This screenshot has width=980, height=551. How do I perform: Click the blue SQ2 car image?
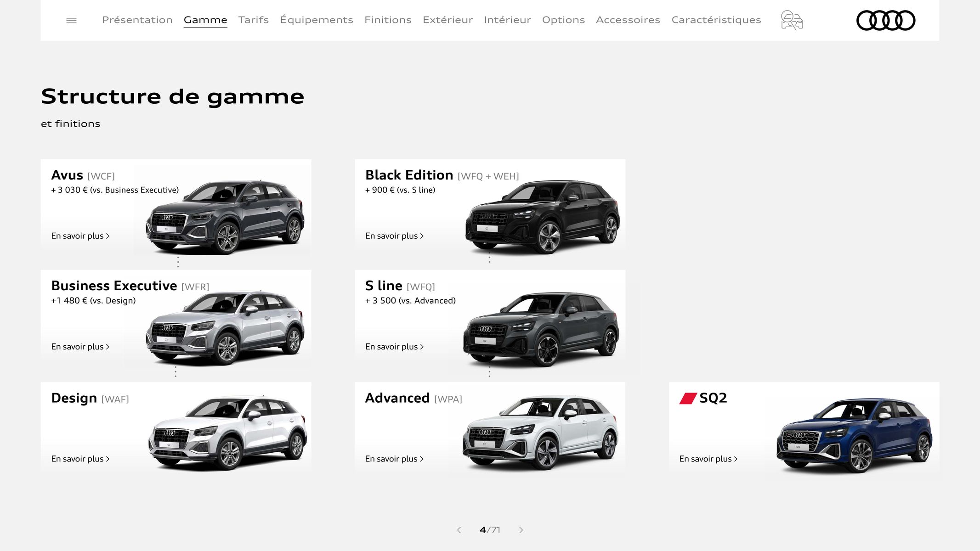tap(855, 435)
